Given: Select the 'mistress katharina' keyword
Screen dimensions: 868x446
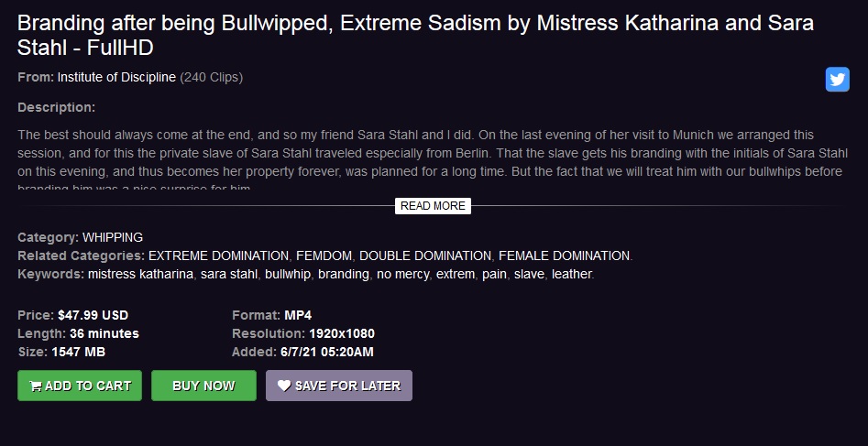Looking at the screenshot, I should coord(140,274).
